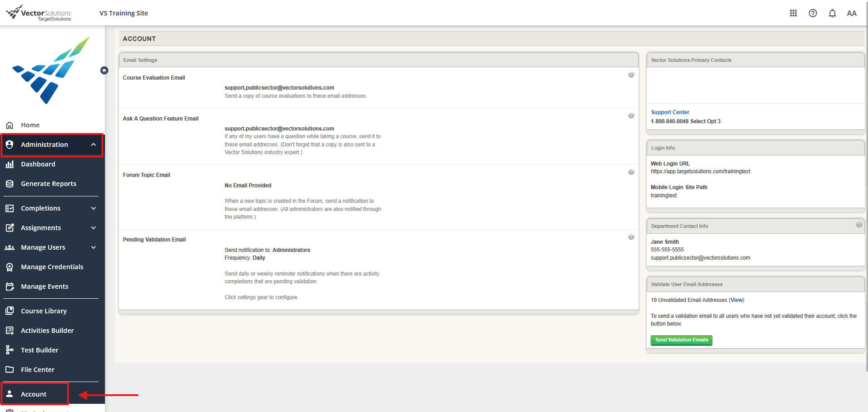Open the Activities Builder
This screenshot has height=412, width=868.
47,330
